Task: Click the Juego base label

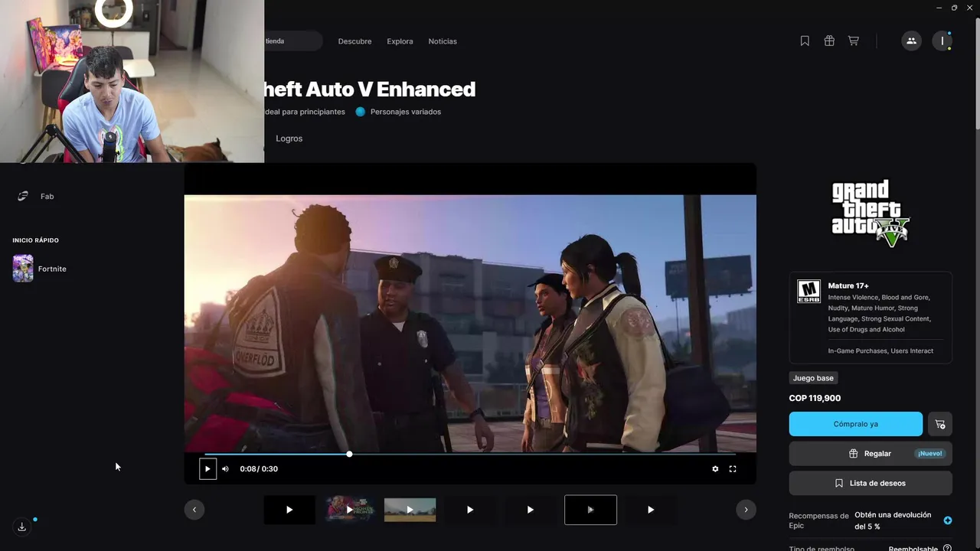Action: pyautogui.click(x=813, y=378)
